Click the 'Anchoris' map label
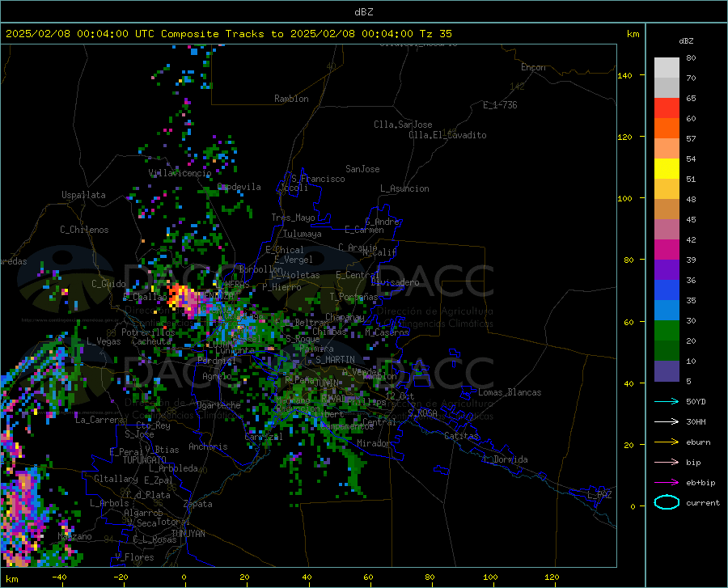 click(x=208, y=446)
